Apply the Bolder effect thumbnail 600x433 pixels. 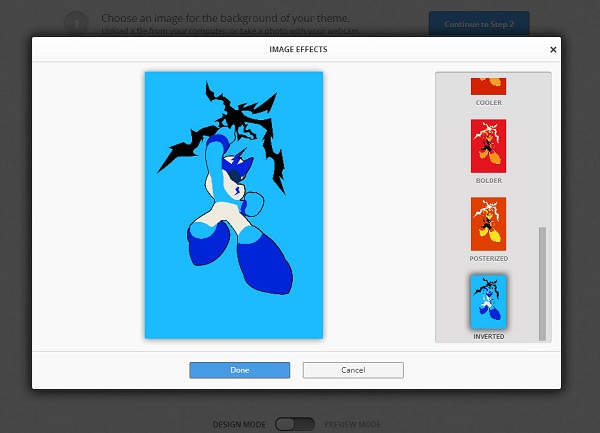tap(488, 146)
